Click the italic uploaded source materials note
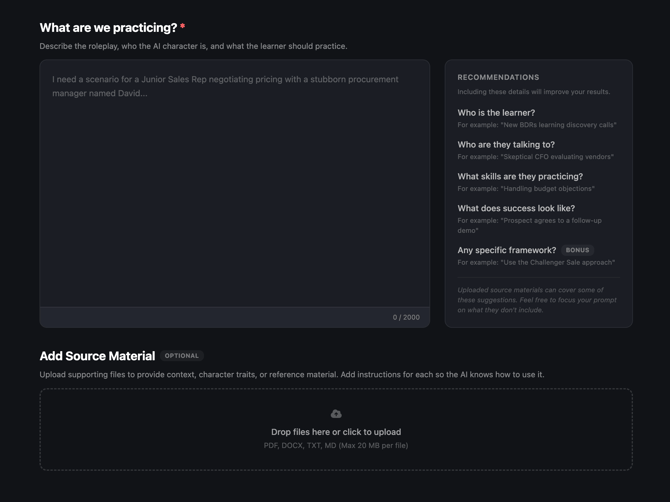This screenshot has height=502, width=670. (537, 300)
